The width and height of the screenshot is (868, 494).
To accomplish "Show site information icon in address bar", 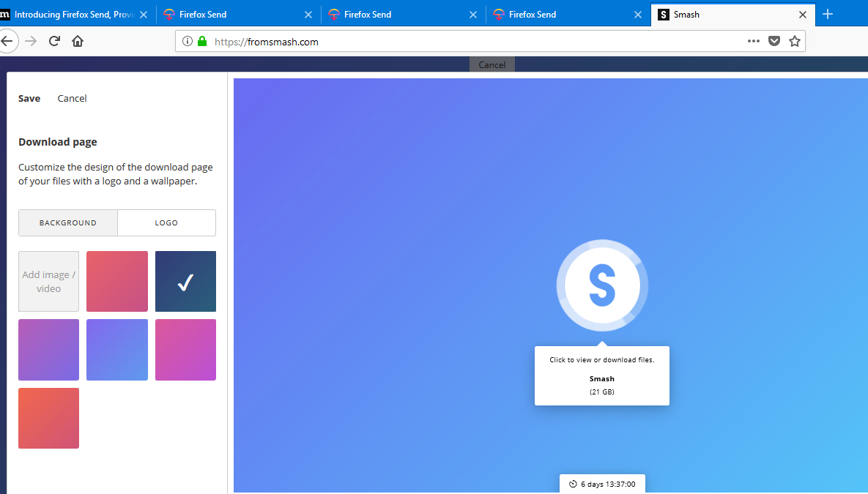I will click(x=188, y=42).
